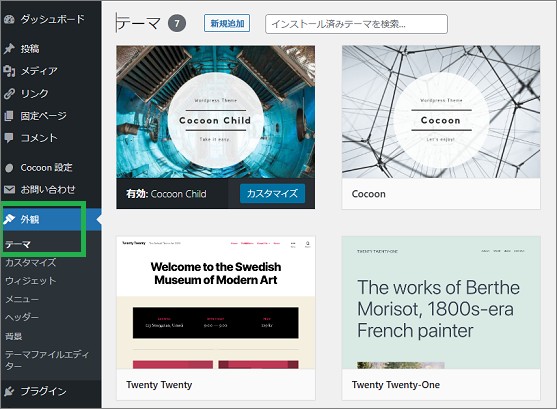Select the Twenty Twenty-One theme thumbnail
This screenshot has height=409, width=557.
tap(441, 302)
